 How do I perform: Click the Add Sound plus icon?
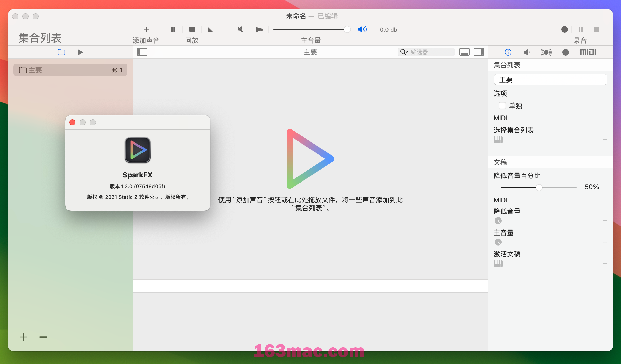[146, 29]
